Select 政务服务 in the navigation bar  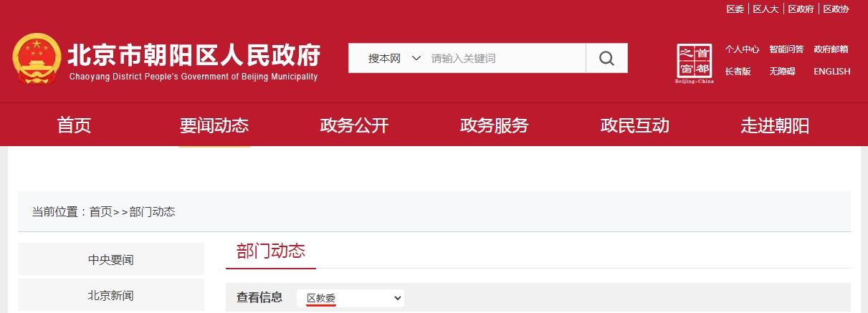[494, 126]
